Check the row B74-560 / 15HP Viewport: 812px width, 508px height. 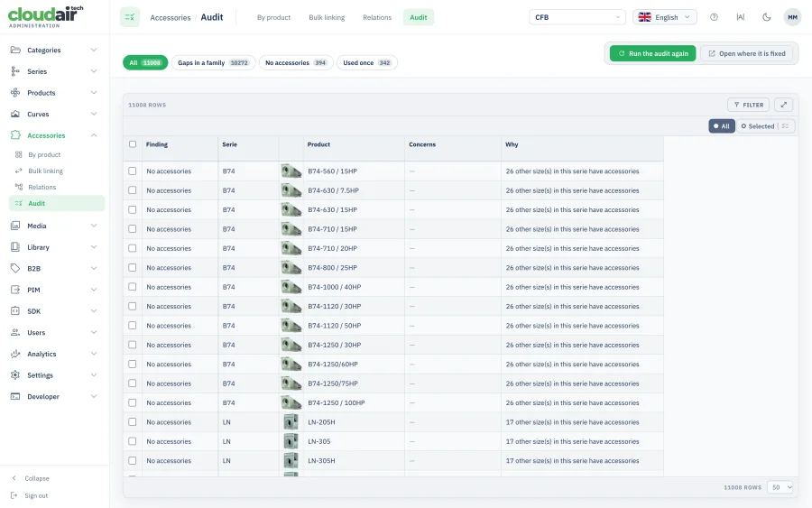133,171
